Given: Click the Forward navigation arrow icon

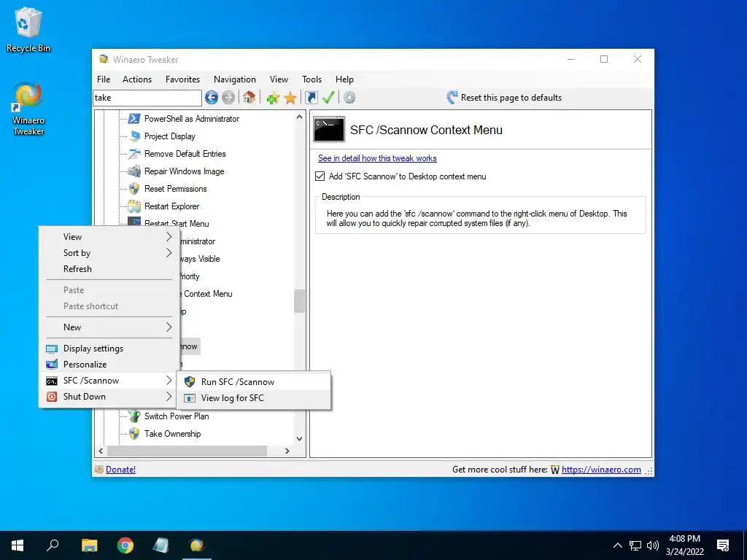Looking at the screenshot, I should pos(228,98).
